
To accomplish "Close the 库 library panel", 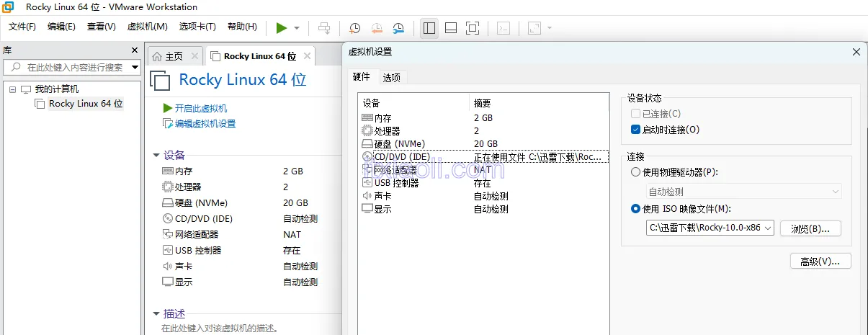I will point(134,50).
